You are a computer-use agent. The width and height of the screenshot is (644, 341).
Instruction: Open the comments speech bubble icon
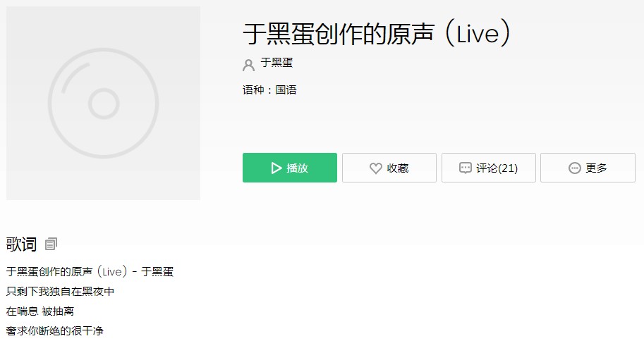[x=465, y=168]
